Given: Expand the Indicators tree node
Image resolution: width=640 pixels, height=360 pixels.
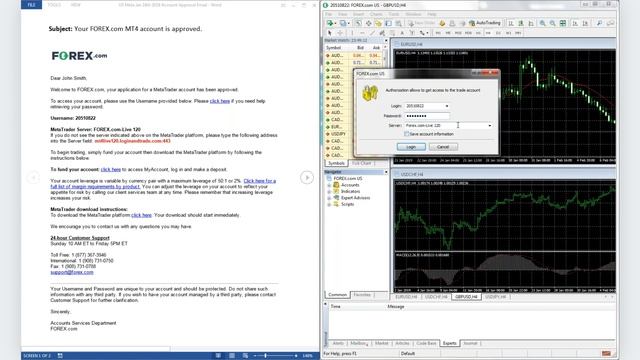Looking at the screenshot, I should pyautogui.click(x=329, y=191).
